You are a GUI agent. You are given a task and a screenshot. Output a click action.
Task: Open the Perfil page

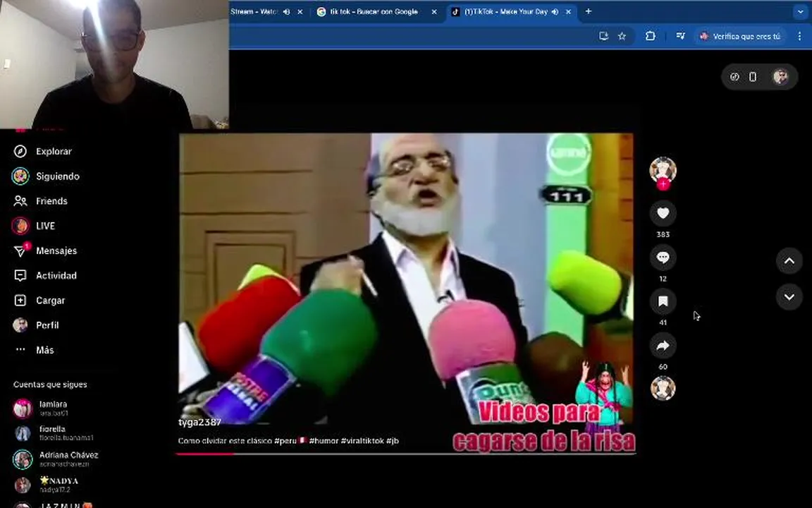pos(36,325)
